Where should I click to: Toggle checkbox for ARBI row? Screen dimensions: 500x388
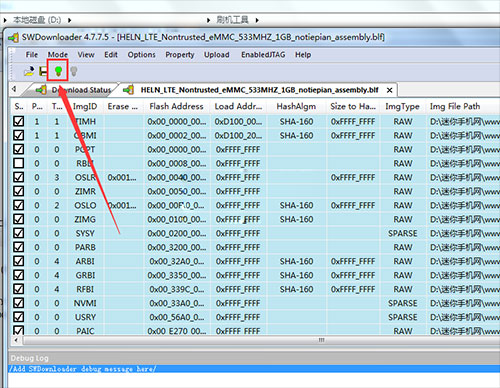tap(19, 261)
